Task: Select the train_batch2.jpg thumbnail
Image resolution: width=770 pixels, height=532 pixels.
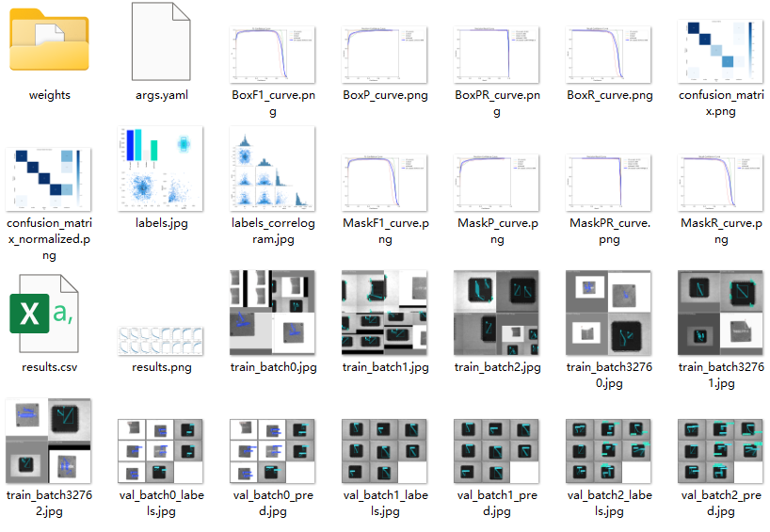Action: pos(496,313)
